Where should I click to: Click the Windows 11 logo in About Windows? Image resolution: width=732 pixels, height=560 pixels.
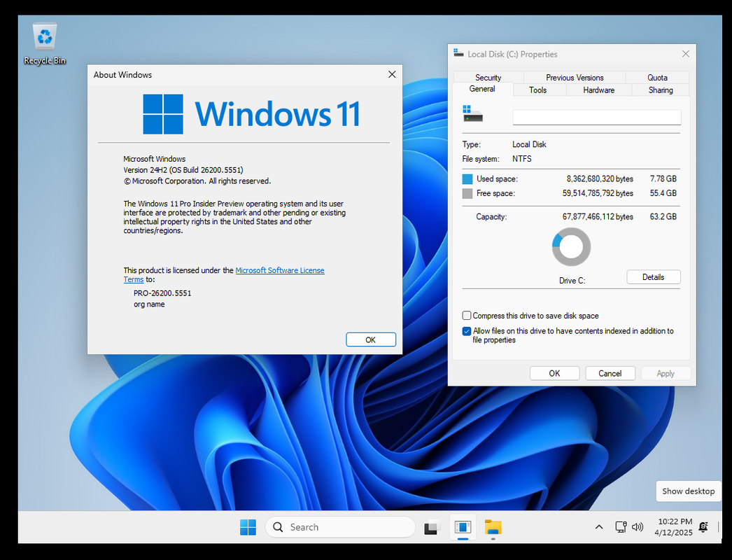(252, 114)
